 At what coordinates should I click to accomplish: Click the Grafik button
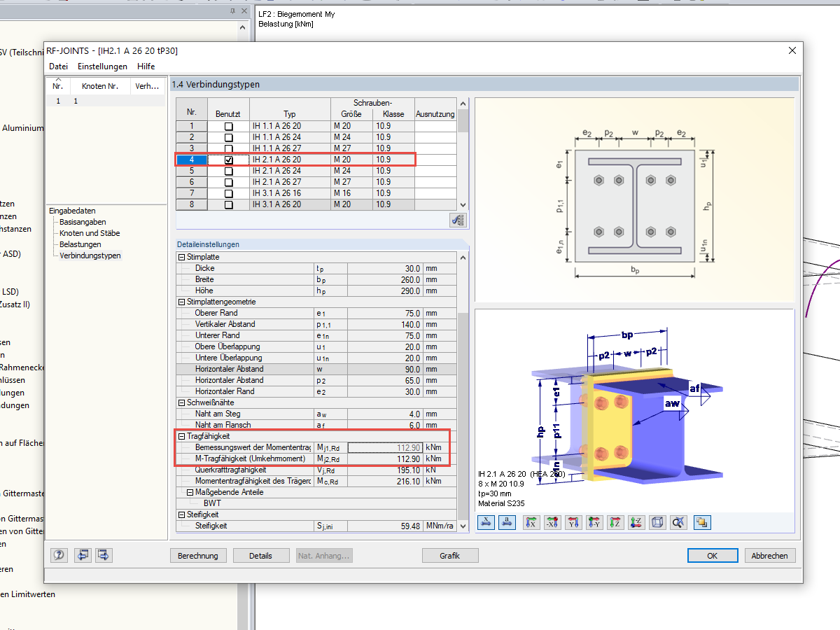point(450,555)
